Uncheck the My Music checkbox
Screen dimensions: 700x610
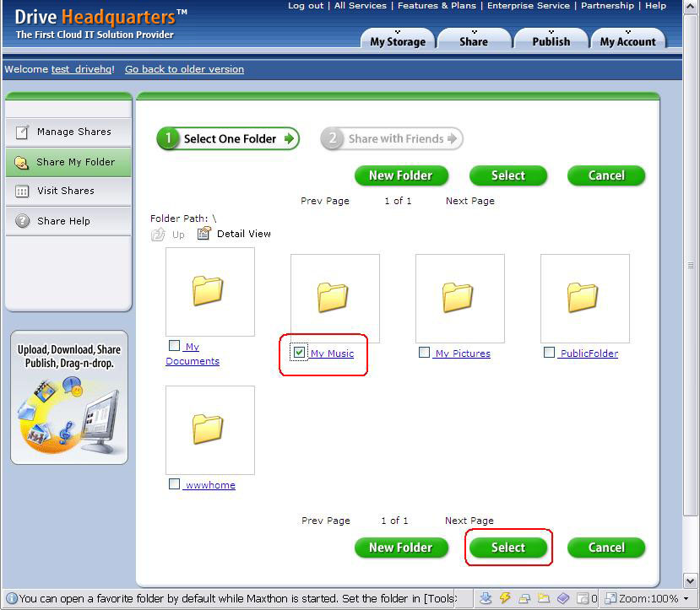tap(300, 353)
